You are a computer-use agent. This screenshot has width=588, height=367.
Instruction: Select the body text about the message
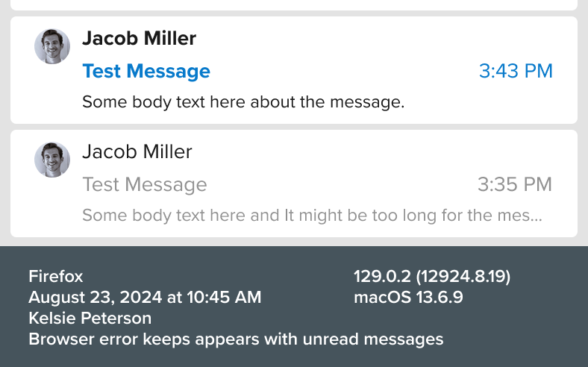point(243,101)
